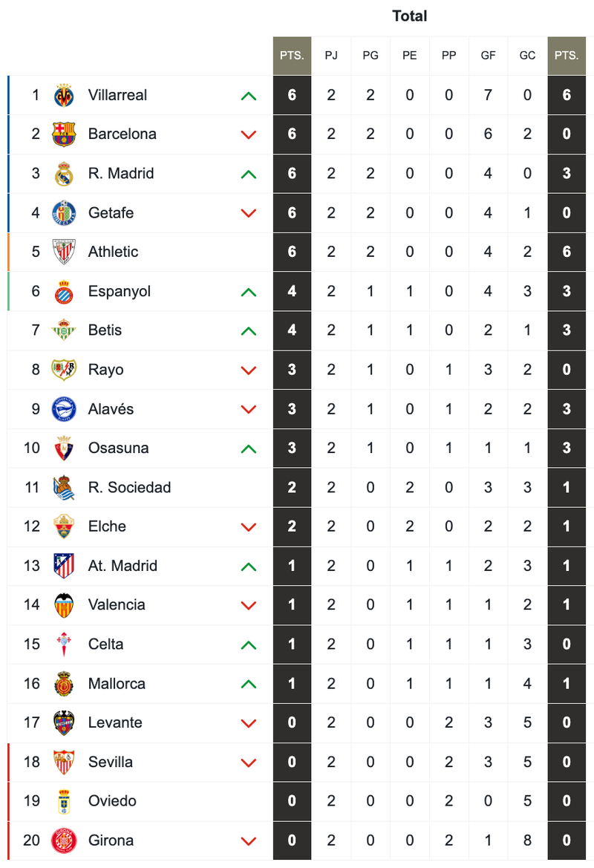Sort by the GF column header
594x868 pixels.
tap(488, 56)
